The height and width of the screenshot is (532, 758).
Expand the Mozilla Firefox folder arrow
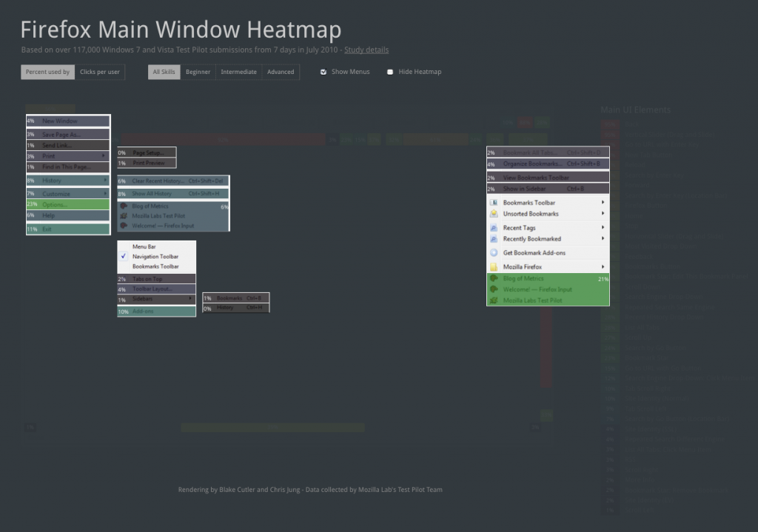point(603,266)
